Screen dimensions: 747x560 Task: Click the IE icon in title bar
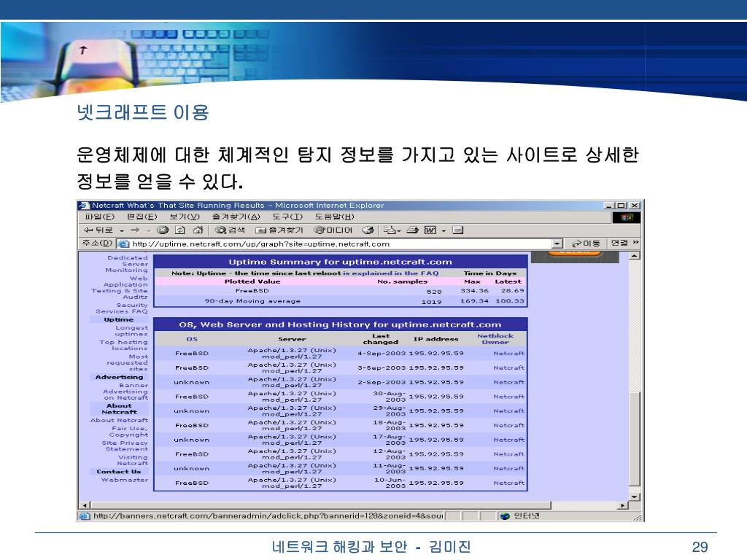[84, 205]
